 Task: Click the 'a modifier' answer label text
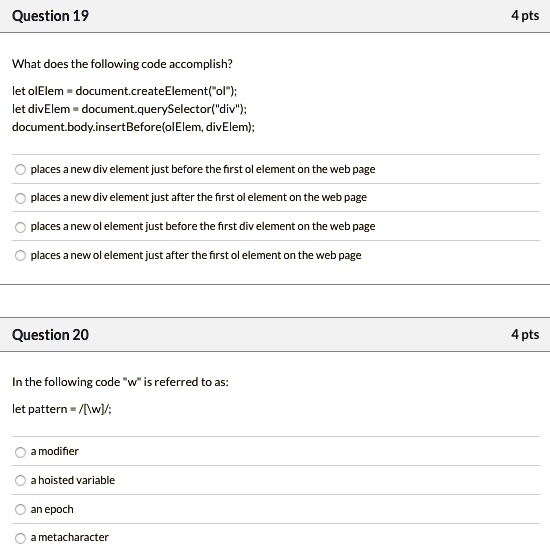[54, 451]
